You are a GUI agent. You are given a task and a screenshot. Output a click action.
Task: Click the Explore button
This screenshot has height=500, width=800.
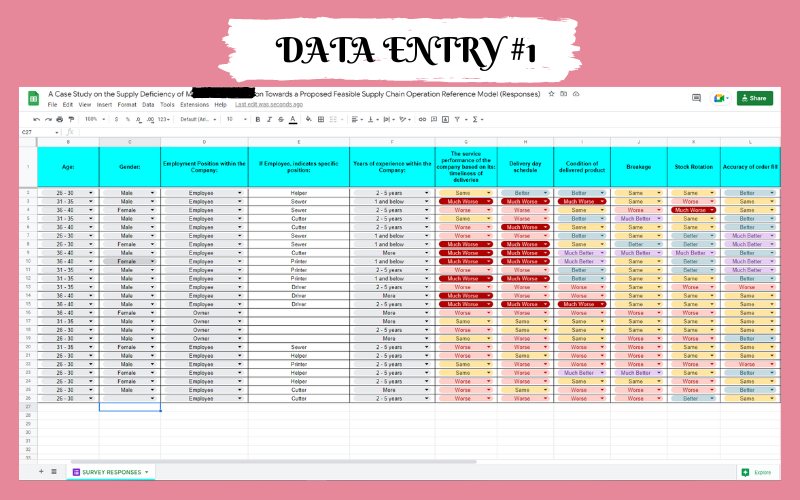point(758,472)
